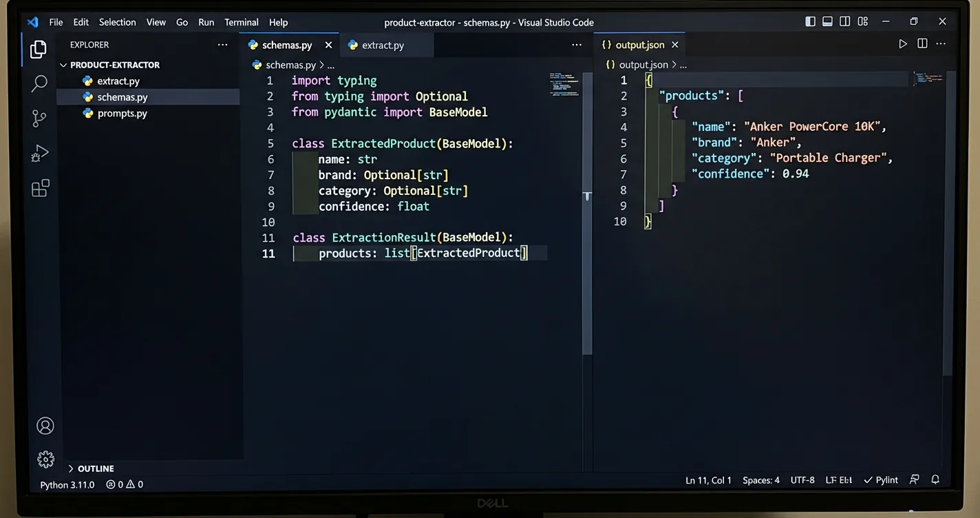Open the Manage settings gear
Screen dimensions: 980x518
[x=45, y=459]
